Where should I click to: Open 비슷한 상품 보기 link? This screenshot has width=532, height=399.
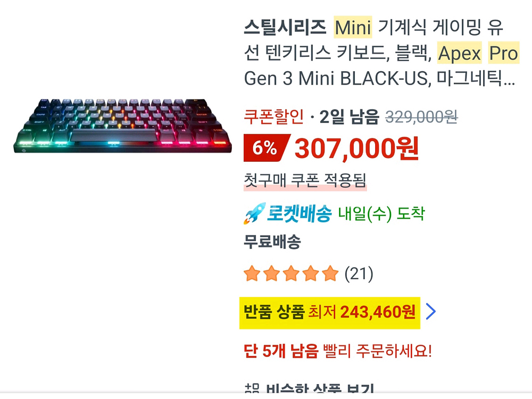pyautogui.click(x=320, y=389)
